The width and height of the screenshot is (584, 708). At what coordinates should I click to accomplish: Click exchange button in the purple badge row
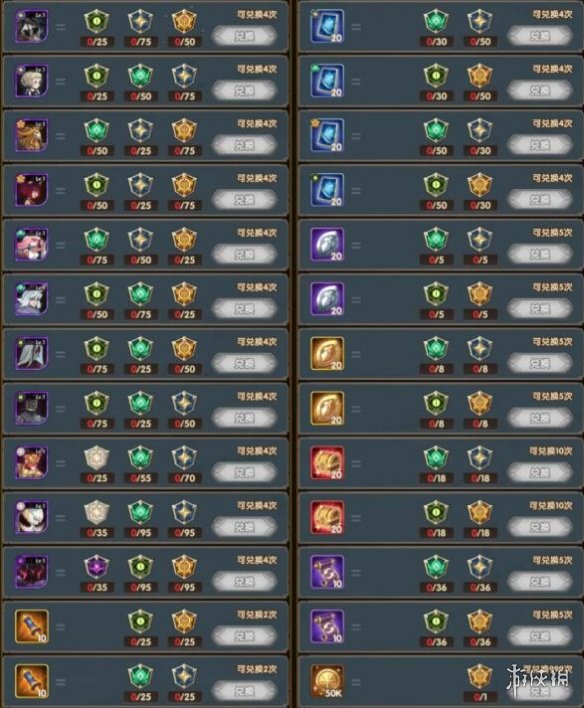click(244, 582)
